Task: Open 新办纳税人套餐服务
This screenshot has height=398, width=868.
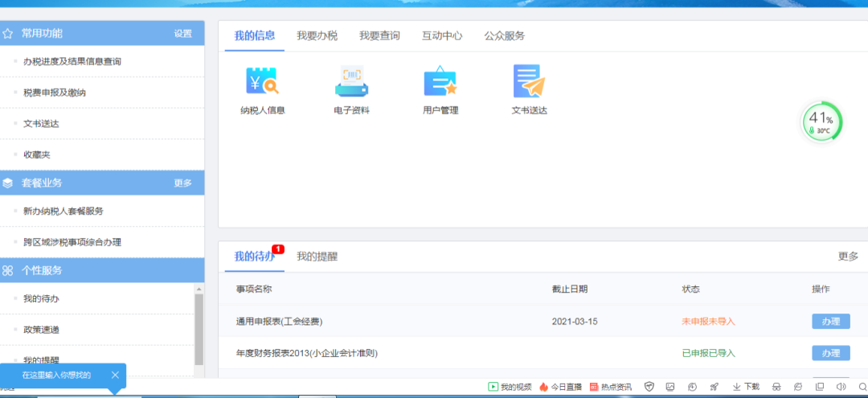Action: coord(63,211)
